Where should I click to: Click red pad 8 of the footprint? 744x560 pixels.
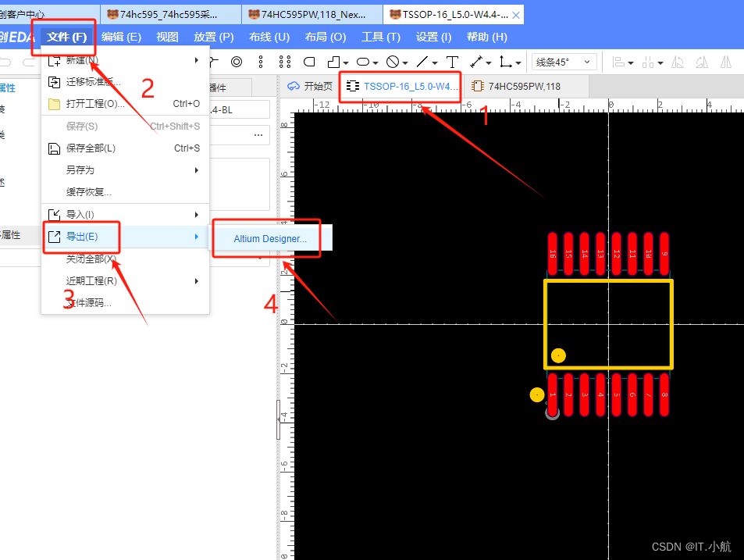664,395
